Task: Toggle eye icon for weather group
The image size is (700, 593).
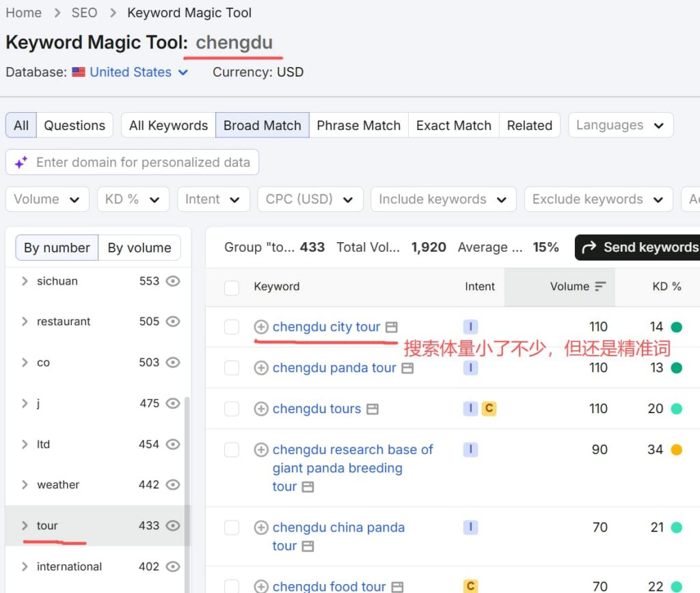Action: pyautogui.click(x=173, y=484)
